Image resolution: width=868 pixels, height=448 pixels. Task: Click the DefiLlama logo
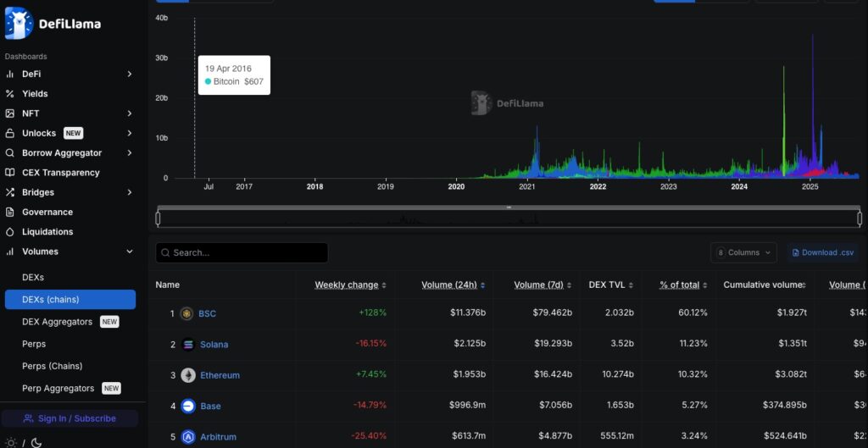click(x=53, y=24)
